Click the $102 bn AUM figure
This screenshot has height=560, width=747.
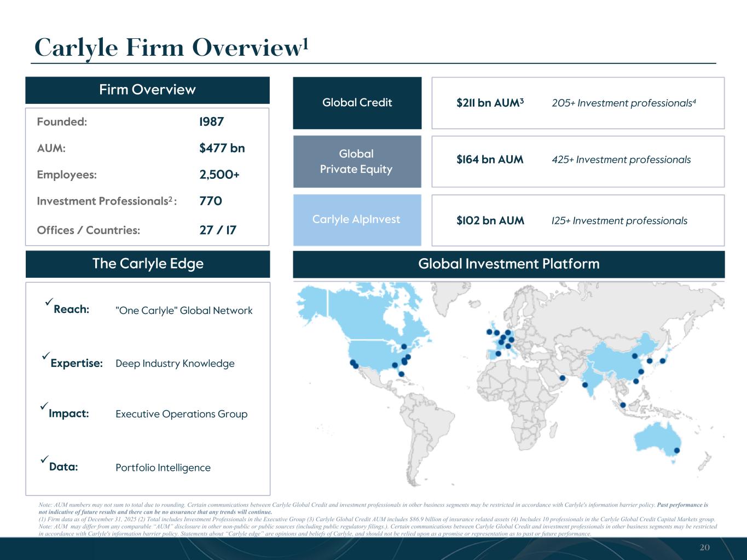tap(490, 221)
